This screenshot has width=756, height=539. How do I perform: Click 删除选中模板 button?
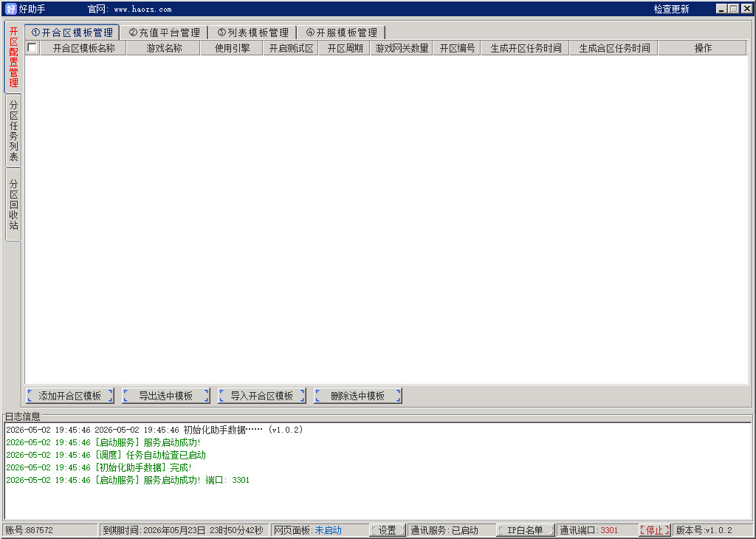[358, 396]
